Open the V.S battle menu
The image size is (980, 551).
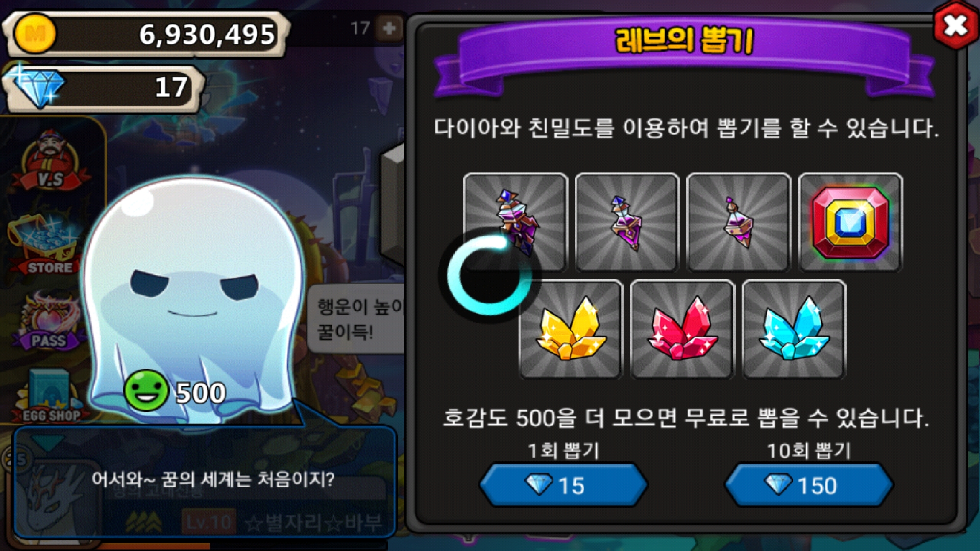coord(50,161)
